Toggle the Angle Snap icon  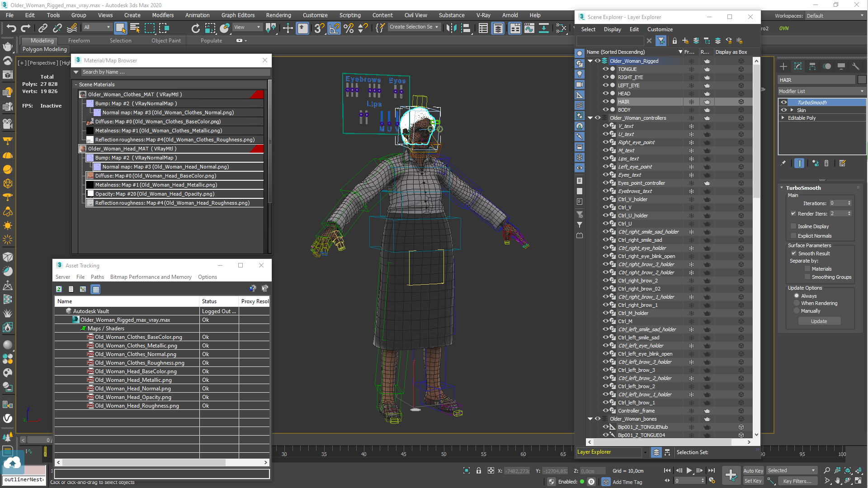click(x=334, y=28)
